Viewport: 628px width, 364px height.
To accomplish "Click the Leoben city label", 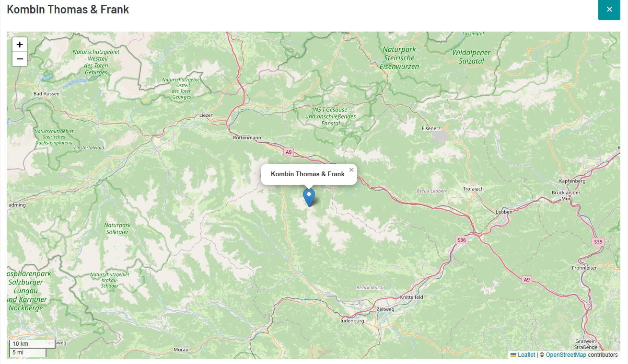I will click(x=504, y=211).
